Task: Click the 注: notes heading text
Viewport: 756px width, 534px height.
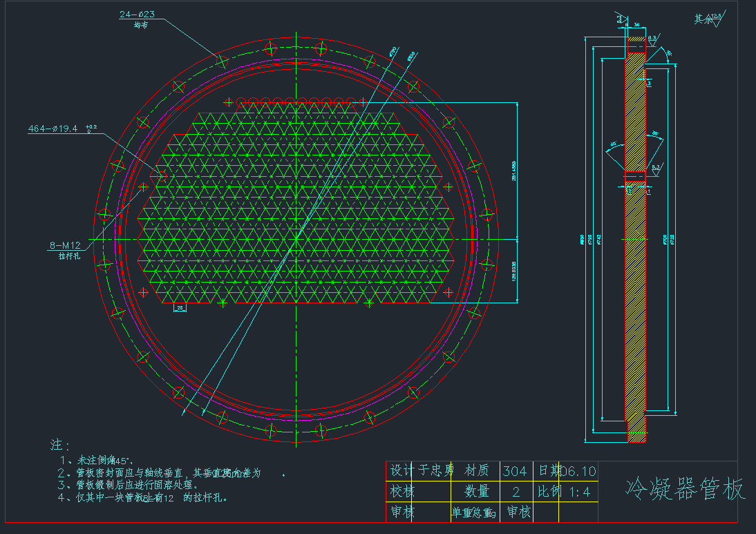Action: 60,445
